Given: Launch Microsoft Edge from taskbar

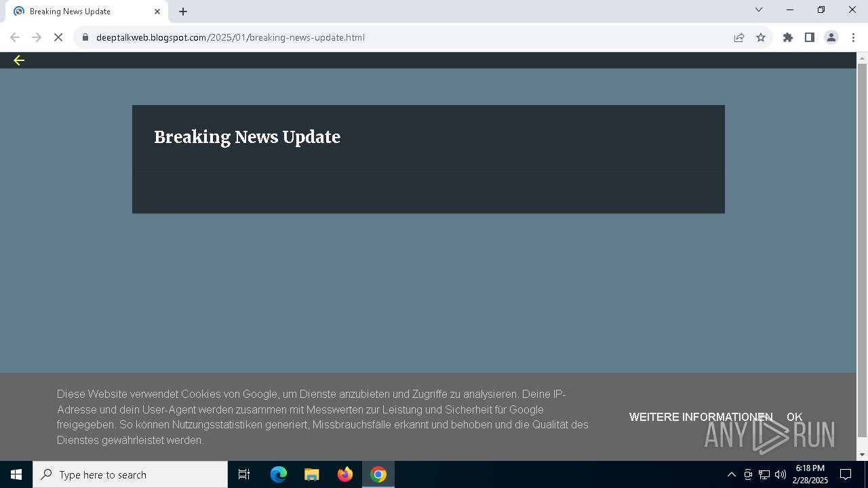Looking at the screenshot, I should tap(279, 474).
